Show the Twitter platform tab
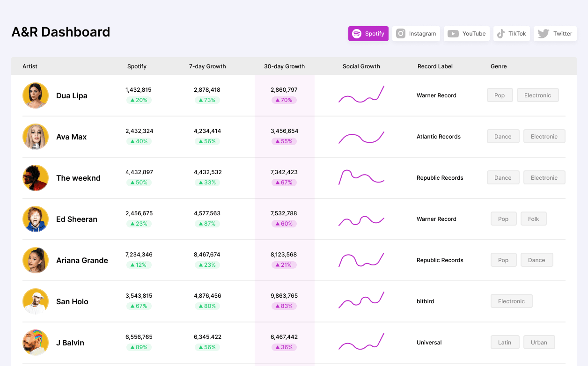 pos(555,34)
